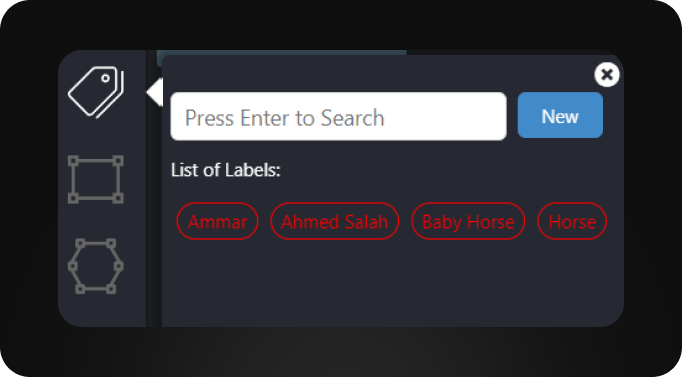Click the polygon tool's top-left vertex handle

(x=80, y=244)
